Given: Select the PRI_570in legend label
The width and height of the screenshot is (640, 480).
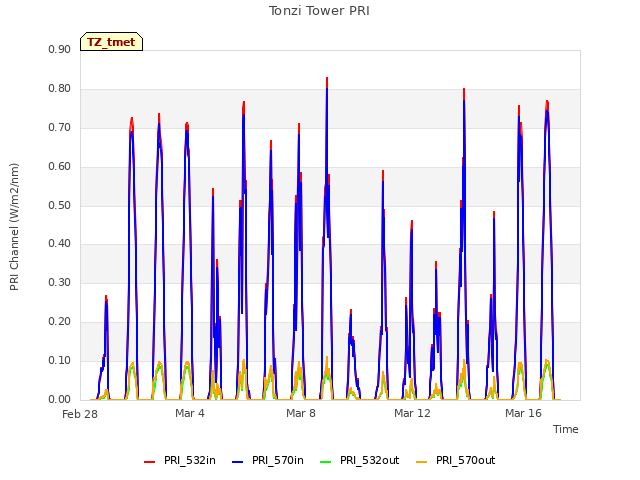Looking at the screenshot, I should (x=278, y=460).
